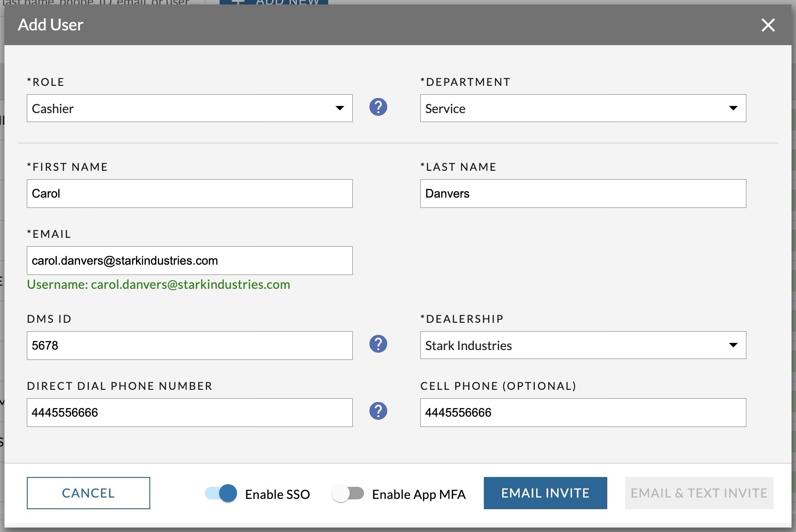Open the Role field help tooltip
796x532 pixels.
pyautogui.click(x=378, y=107)
